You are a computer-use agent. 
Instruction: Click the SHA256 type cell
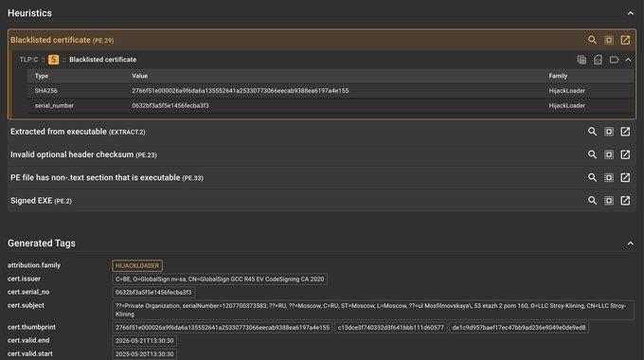click(x=46, y=90)
